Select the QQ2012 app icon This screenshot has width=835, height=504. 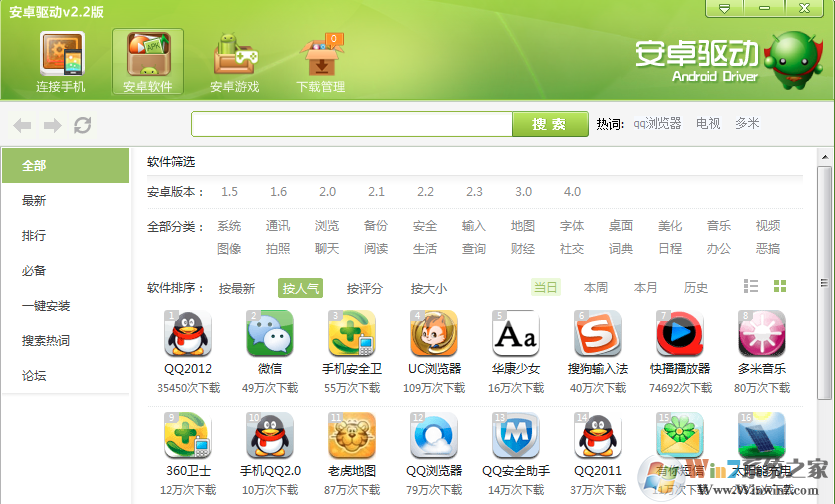pos(188,334)
